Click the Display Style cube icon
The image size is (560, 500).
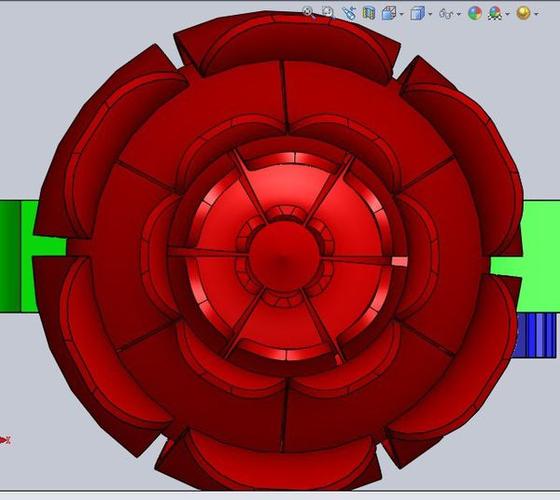pos(417,14)
